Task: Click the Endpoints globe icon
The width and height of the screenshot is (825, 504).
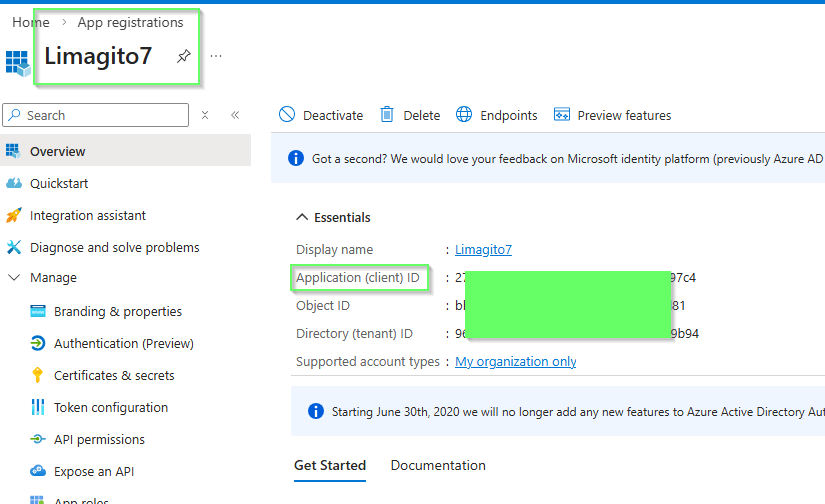Action: pyautogui.click(x=464, y=114)
